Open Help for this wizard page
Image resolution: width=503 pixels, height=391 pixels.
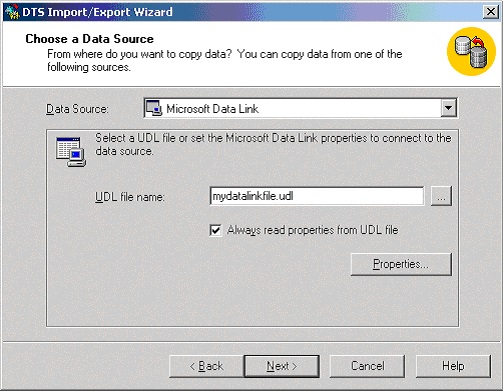[x=453, y=366]
